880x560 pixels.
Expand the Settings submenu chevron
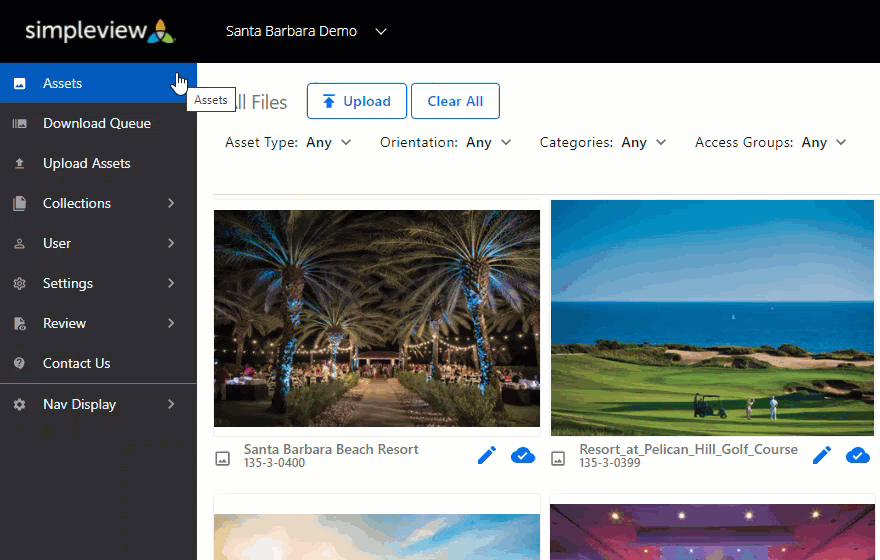171,283
